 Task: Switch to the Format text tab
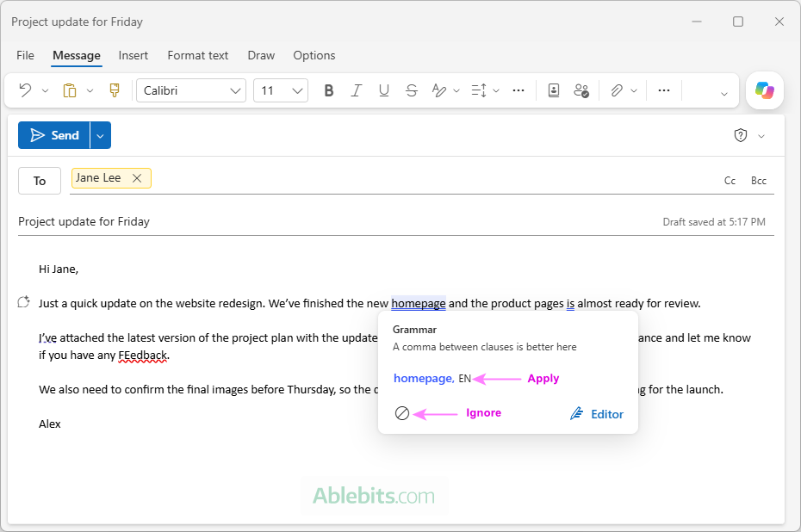198,55
